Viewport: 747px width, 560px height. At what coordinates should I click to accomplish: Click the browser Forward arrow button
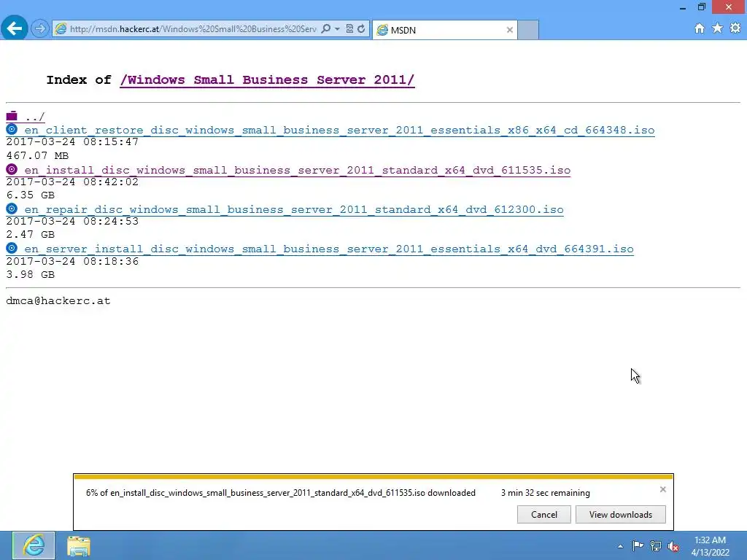click(x=40, y=29)
